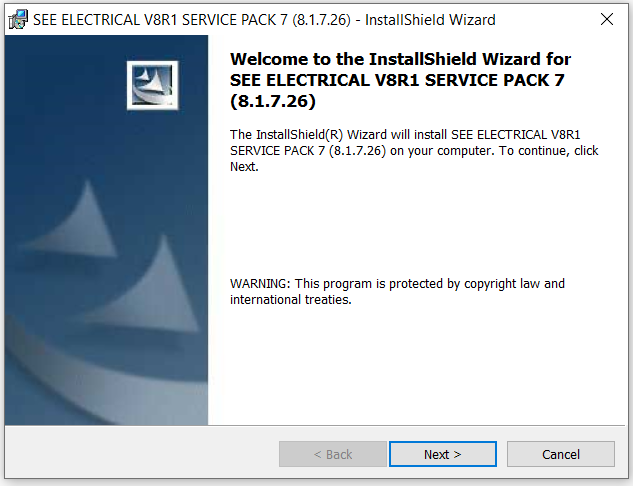
Task: Click the empty gray bar left of the Back button
Action: pos(141,454)
